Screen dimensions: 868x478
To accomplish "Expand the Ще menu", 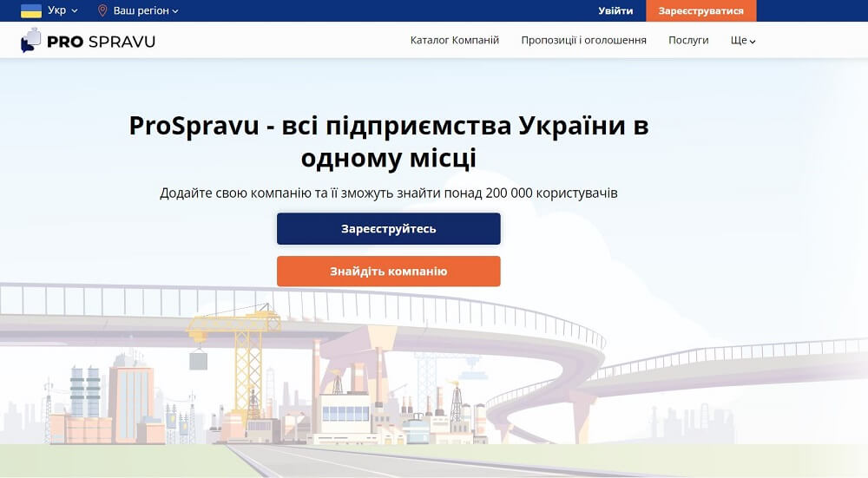I will point(743,41).
